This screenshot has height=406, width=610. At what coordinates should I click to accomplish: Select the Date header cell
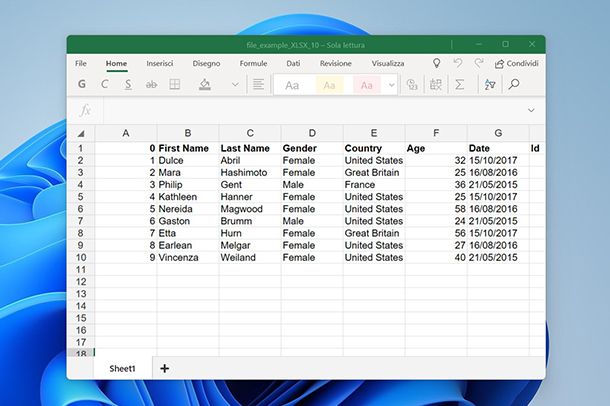click(x=498, y=148)
